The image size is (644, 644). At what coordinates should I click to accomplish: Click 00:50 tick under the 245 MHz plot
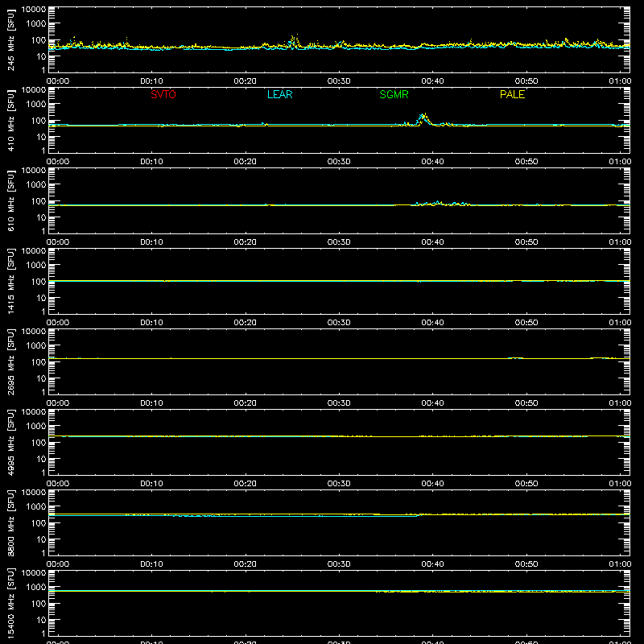[526, 81]
